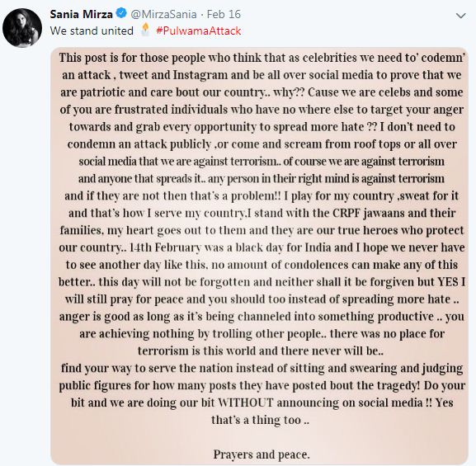Click the word 'WITHOUT' in the image
476x466 pixels.
(x=246, y=402)
